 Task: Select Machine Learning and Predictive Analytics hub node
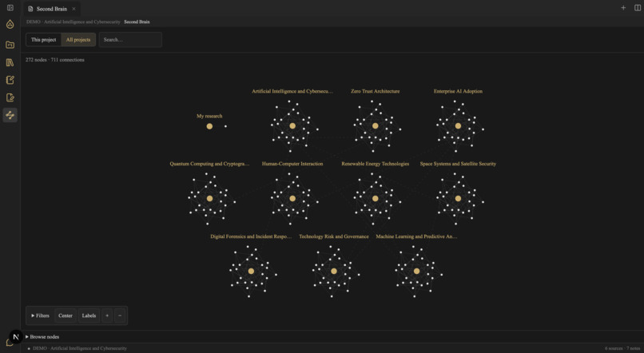pos(416,272)
